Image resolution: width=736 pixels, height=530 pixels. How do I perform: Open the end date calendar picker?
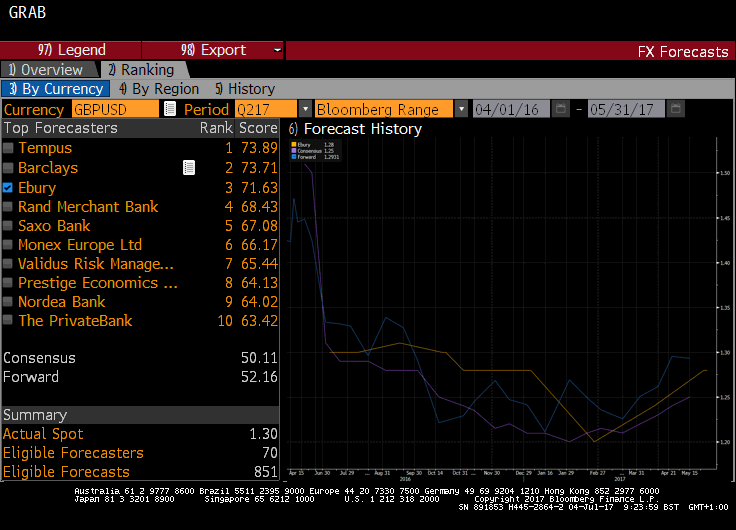coord(675,109)
